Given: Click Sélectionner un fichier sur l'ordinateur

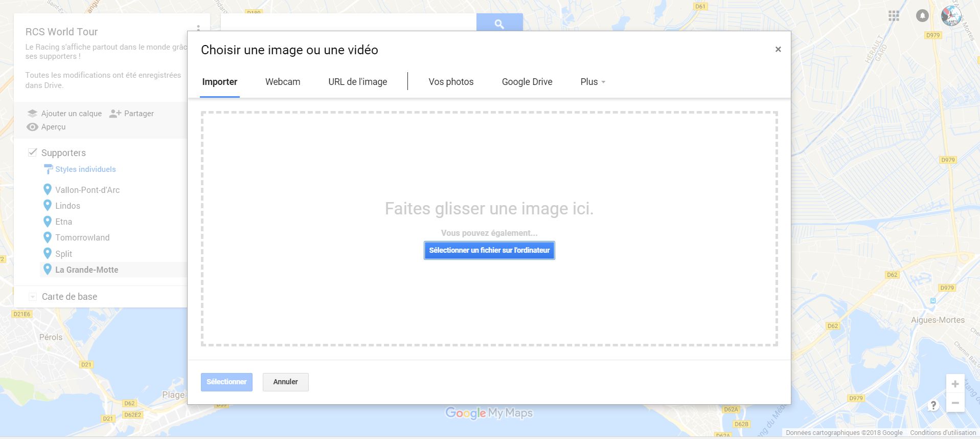Looking at the screenshot, I should point(489,250).
